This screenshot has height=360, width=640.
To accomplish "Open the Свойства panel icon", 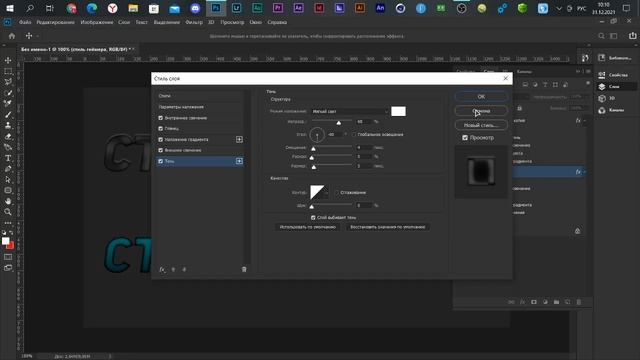I will pos(602,75).
